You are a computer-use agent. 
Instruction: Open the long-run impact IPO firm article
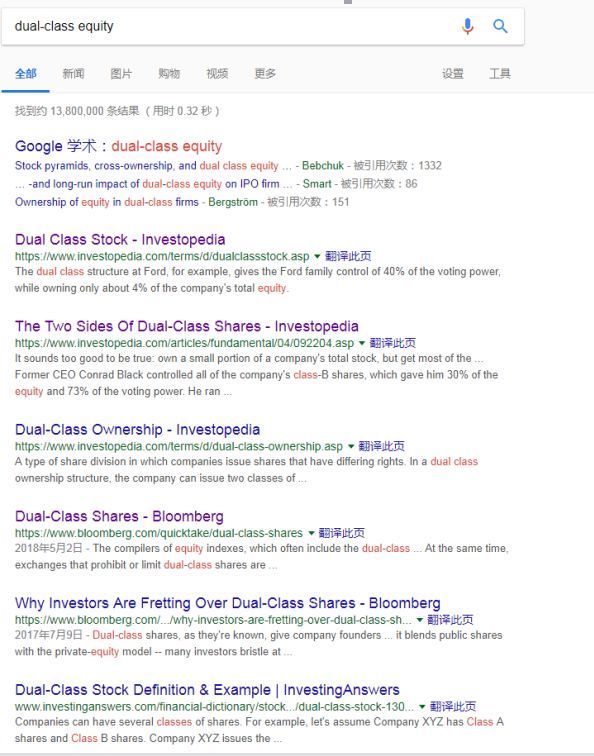[154, 184]
